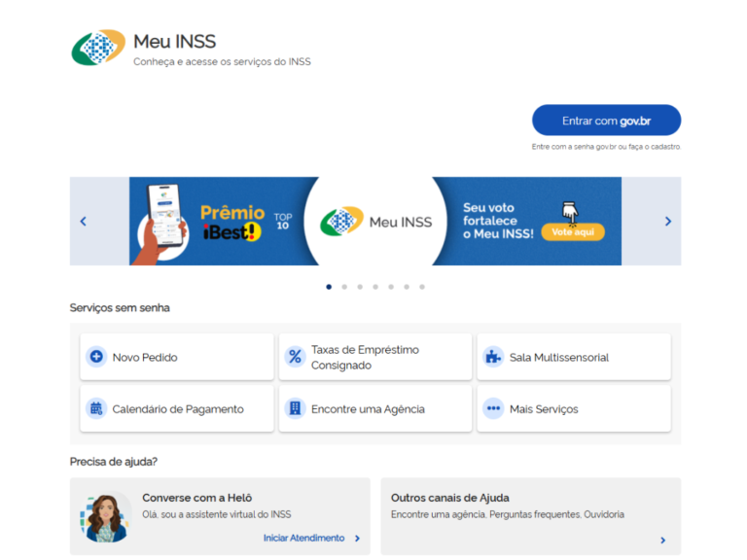The width and height of the screenshot is (747, 560).
Task: Select the sixth carousel dot indicator
Action: click(407, 287)
